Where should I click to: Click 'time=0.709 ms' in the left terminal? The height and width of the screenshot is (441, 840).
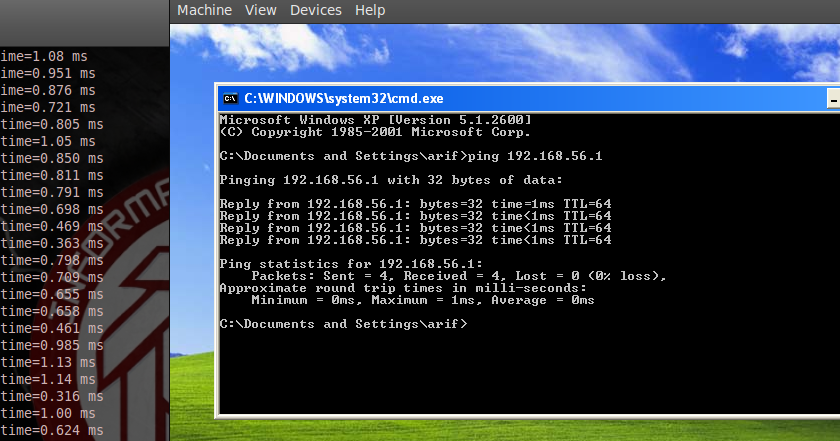point(52,278)
